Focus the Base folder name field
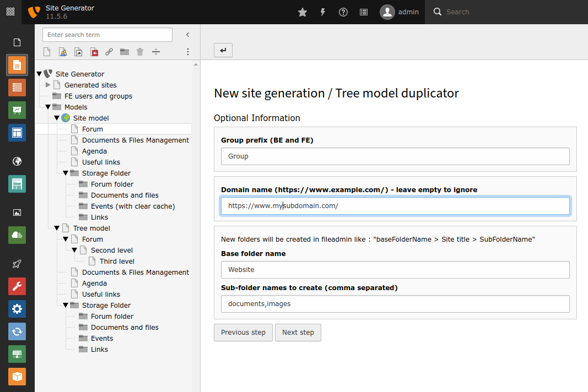Viewport: 588px width, 392px height. pos(395,270)
